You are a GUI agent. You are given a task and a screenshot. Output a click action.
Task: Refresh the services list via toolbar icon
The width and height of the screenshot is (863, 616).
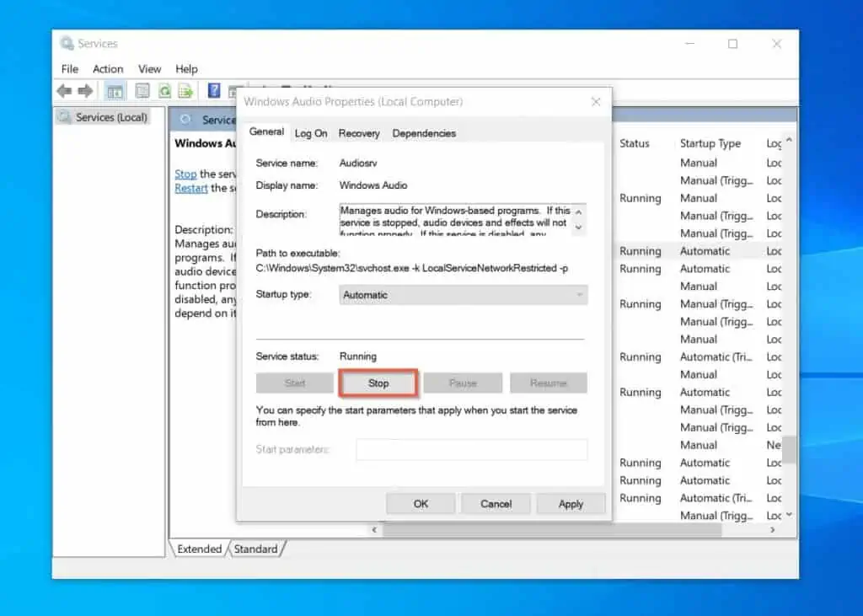[164, 91]
